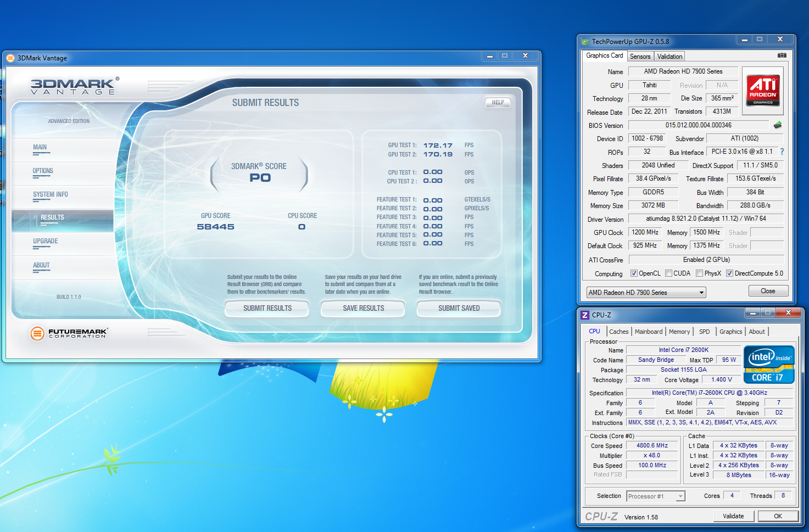Open the Mainboard tab in CPU-Z

click(649, 332)
